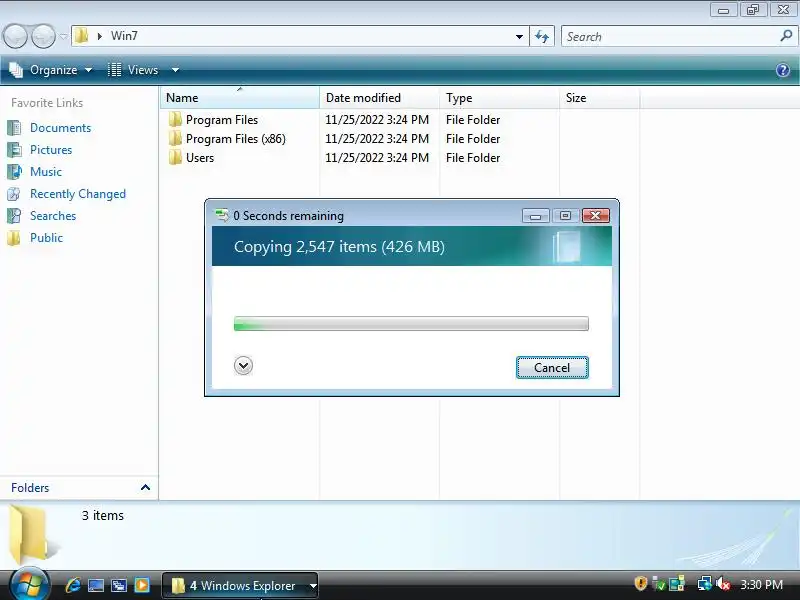Click the Refresh button next to address bar
This screenshot has width=800, height=600.
542,37
